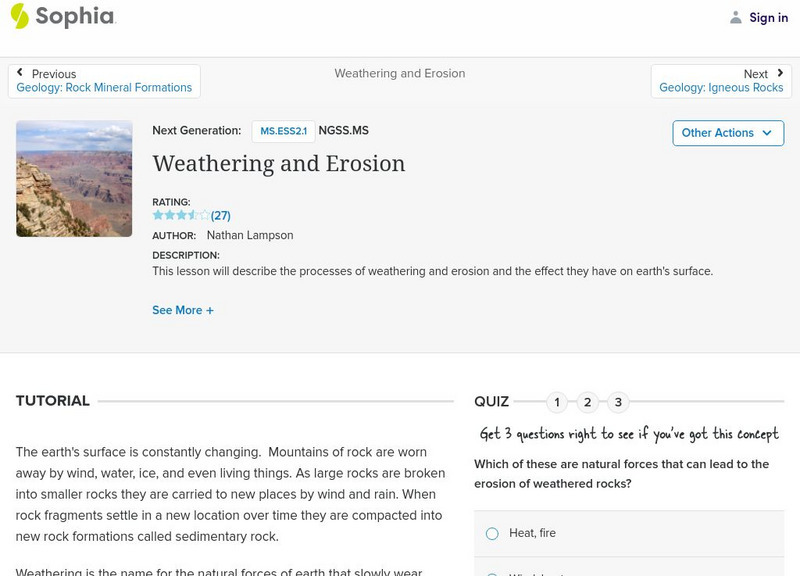This screenshot has width=800, height=576.
Task: Open quiz question step 3 circle
Action: (x=618, y=403)
